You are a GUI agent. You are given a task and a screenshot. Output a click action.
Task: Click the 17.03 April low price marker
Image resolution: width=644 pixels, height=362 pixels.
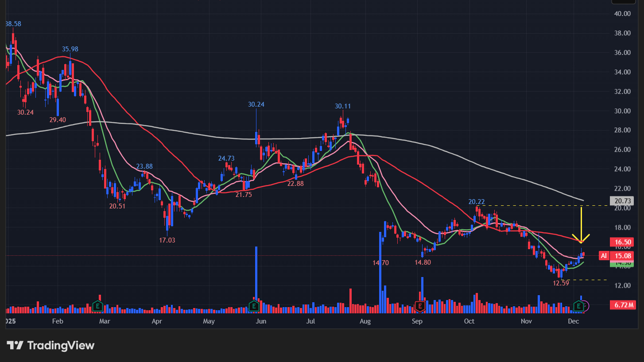pos(167,240)
